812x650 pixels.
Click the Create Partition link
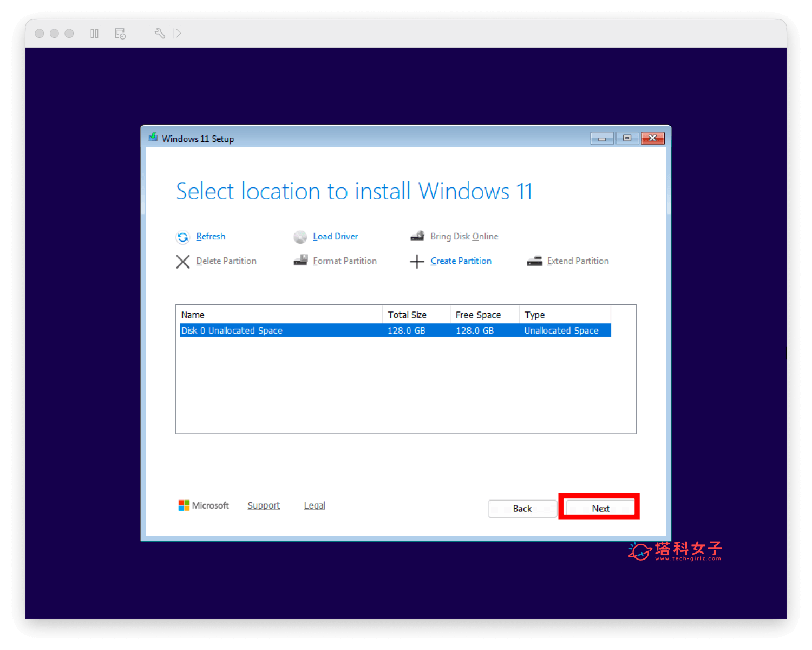coord(461,261)
